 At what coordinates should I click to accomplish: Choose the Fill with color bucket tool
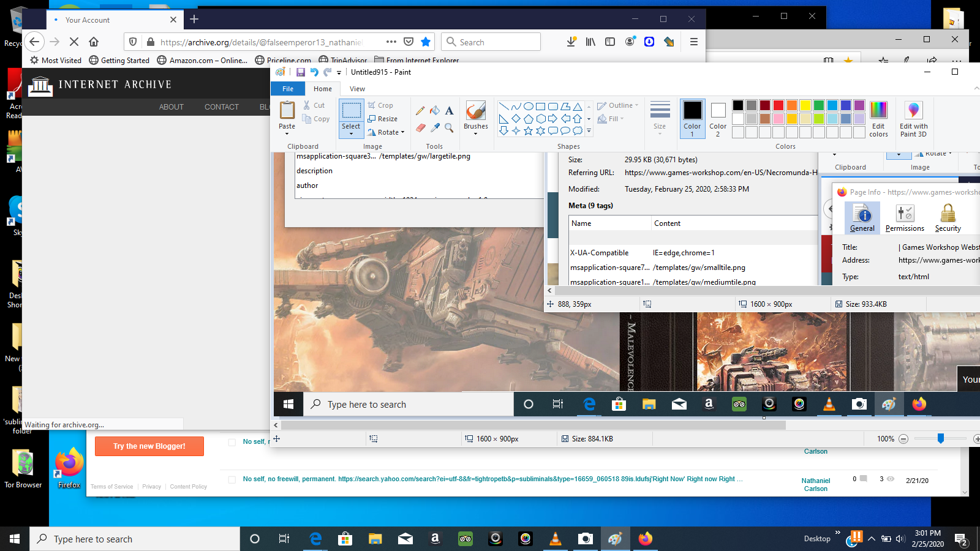(x=435, y=111)
